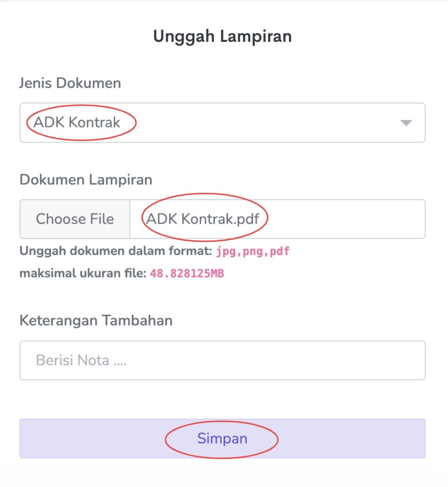
Task: Click the Keterangan Tambahan label
Action: pyautogui.click(x=96, y=320)
